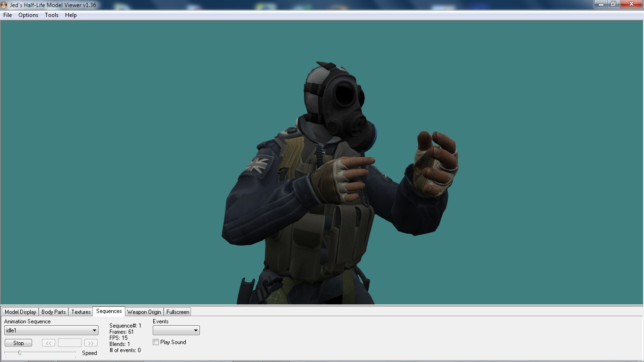Screen dimensions: 644x362
Task: Enable the Play Sound checkbox
Action: coord(156,342)
